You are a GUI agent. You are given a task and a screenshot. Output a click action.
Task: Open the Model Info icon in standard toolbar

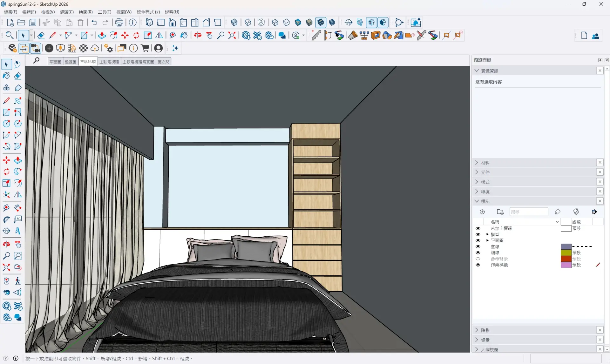[x=133, y=23]
